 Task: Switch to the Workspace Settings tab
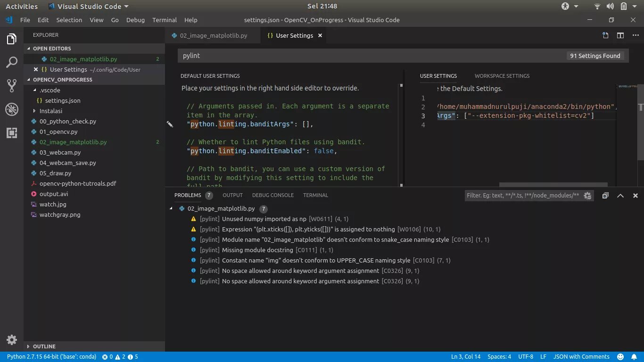(x=502, y=76)
